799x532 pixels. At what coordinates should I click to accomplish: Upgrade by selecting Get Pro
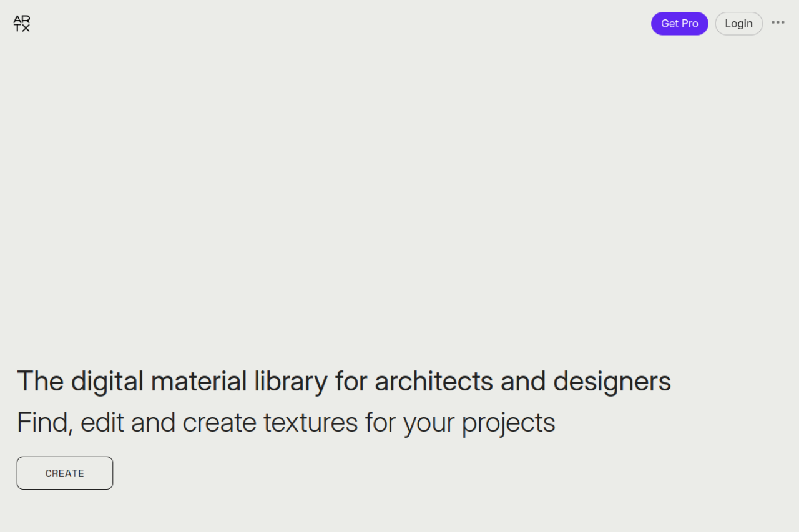click(679, 24)
